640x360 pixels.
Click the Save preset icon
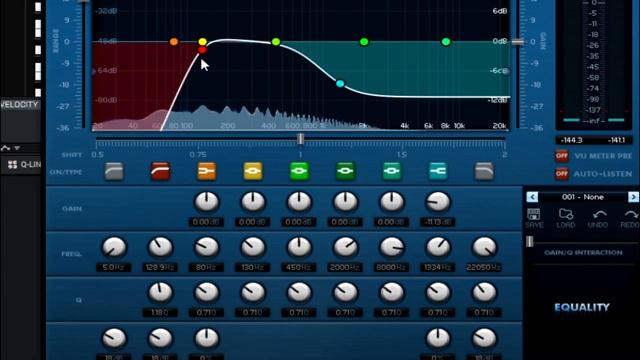pos(533,214)
